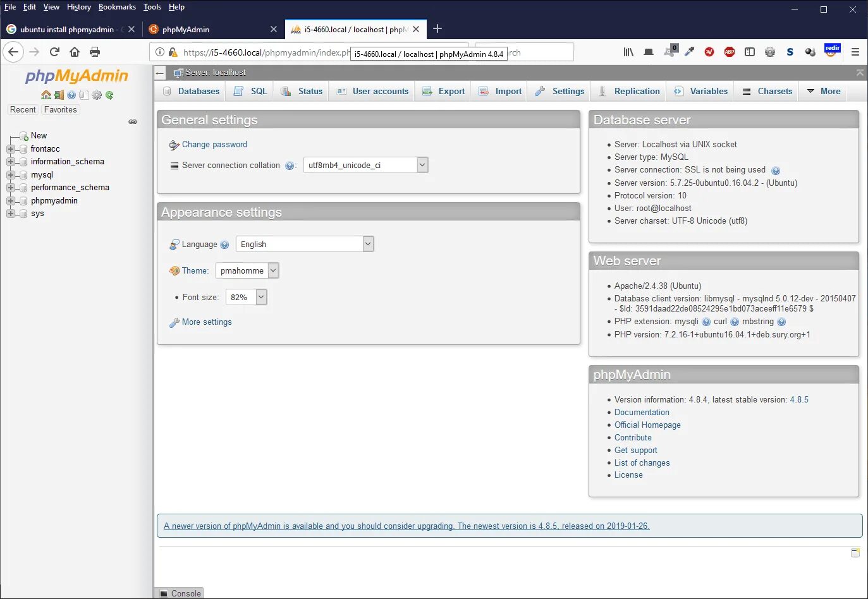Click the Recent button in sidebar
This screenshot has height=599, width=868.
tap(23, 110)
